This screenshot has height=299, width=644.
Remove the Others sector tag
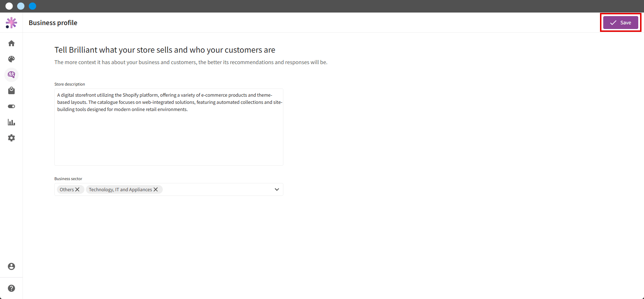tap(77, 189)
